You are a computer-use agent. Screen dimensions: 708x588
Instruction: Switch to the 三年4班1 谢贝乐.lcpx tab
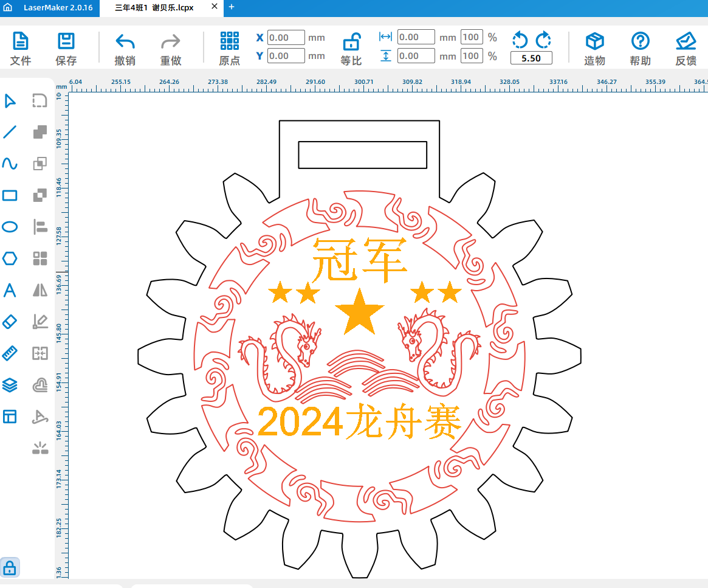point(153,8)
